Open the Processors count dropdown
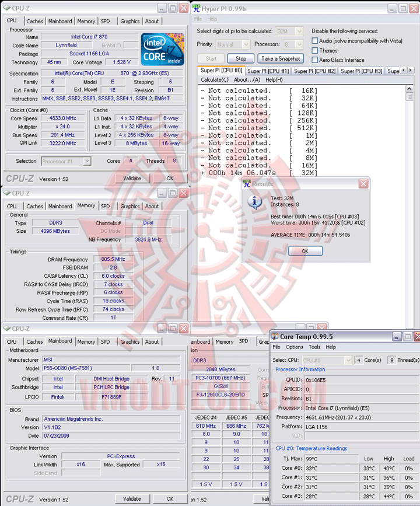The height and width of the screenshot is (506, 420). [299, 44]
